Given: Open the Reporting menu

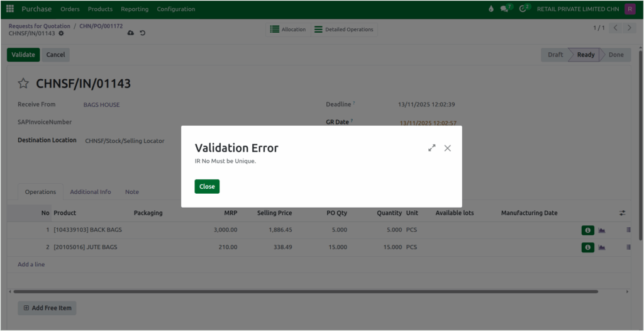Looking at the screenshot, I should (x=135, y=9).
